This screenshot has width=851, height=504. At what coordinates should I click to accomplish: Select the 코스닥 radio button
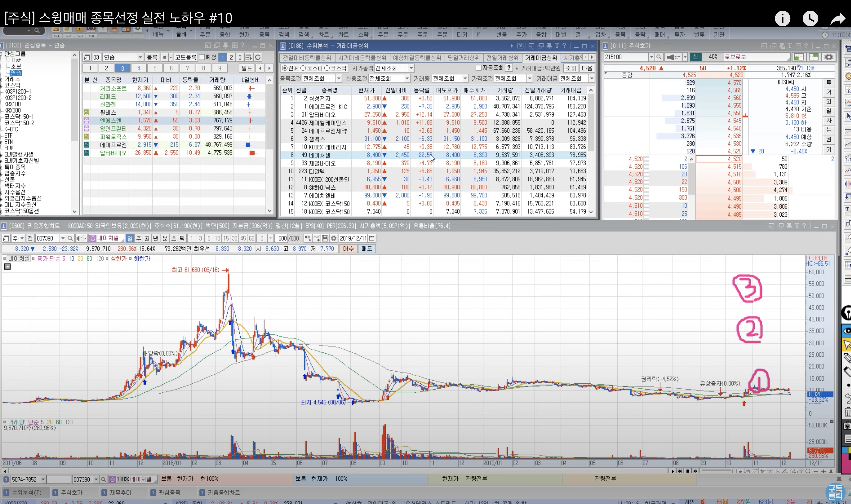click(x=327, y=68)
